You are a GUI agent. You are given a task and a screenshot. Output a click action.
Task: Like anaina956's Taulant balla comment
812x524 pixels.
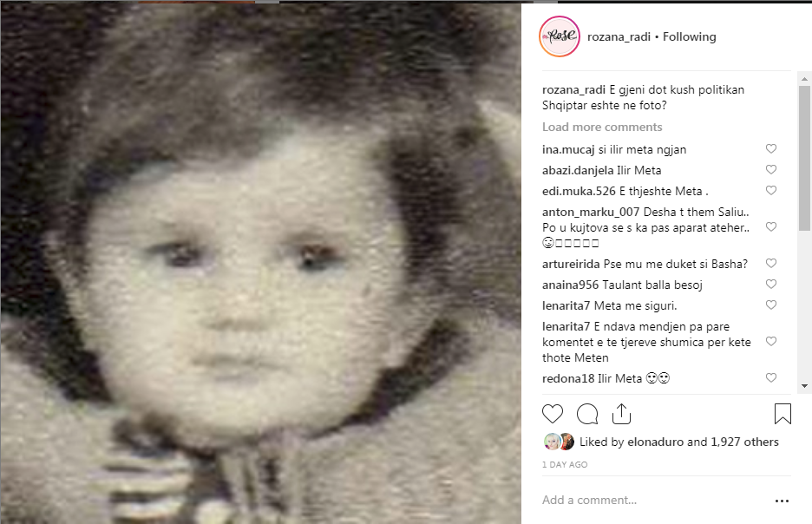coord(771,284)
